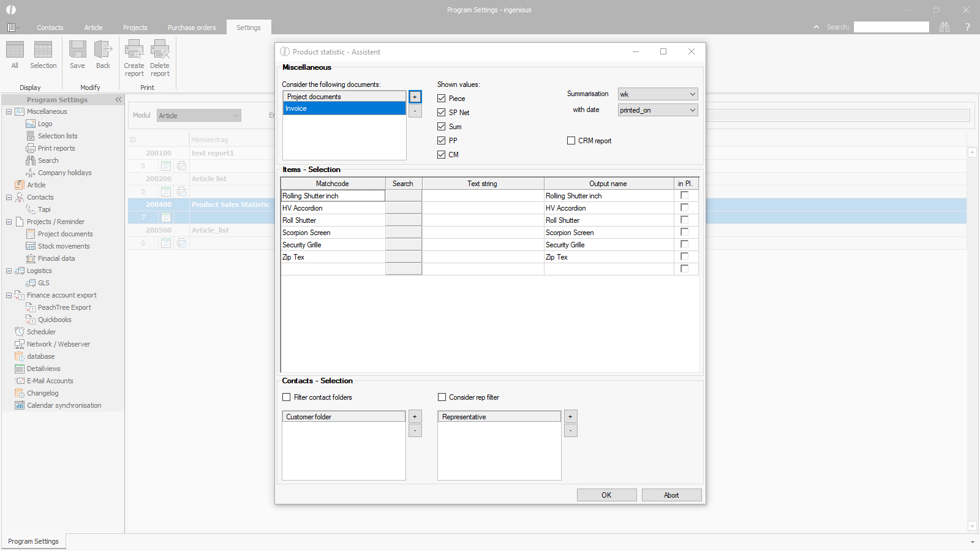Collapse the Program Settings panel
Image resolution: width=980 pixels, height=551 pixels.
coord(118,99)
